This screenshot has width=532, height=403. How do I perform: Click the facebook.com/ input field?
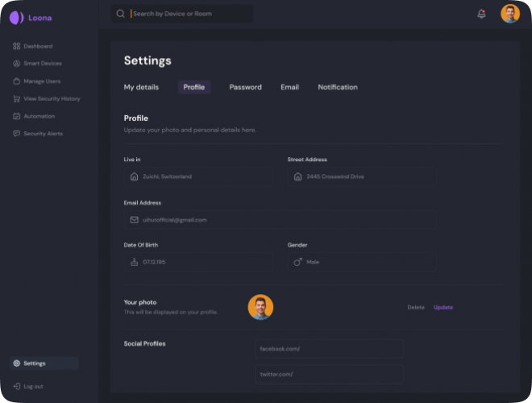click(x=329, y=349)
